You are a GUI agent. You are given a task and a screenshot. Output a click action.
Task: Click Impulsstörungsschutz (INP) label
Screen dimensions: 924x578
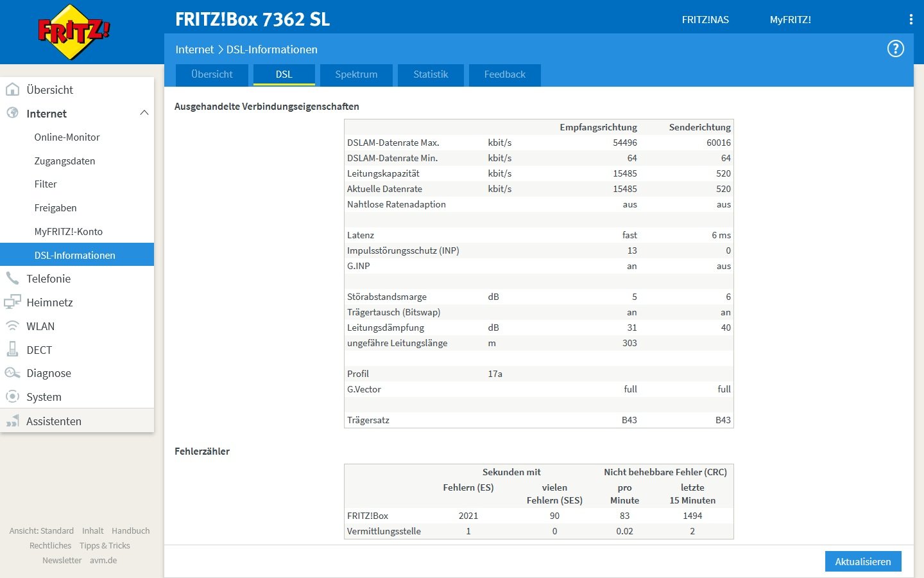403,250
